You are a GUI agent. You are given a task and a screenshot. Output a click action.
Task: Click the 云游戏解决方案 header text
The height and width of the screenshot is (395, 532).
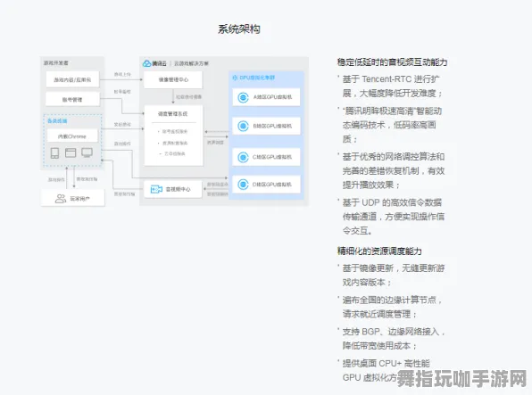click(x=191, y=63)
